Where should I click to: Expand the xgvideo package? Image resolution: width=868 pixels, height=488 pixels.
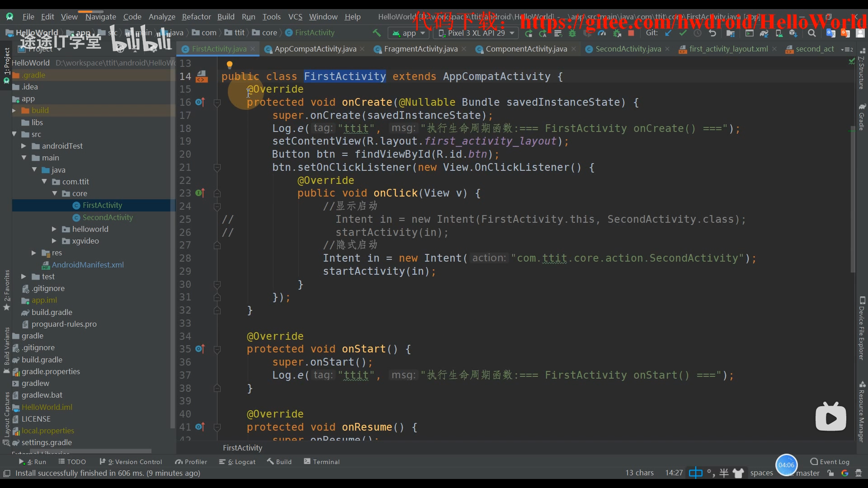54,241
